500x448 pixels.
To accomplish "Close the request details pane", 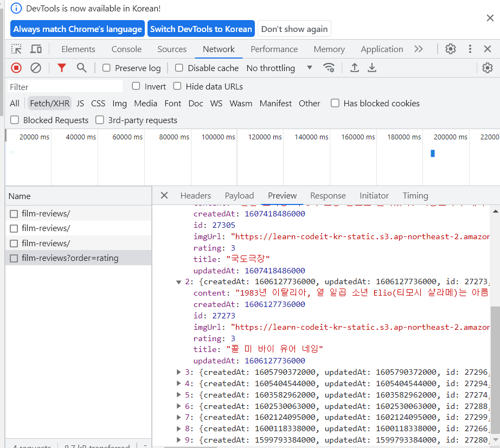I will tap(164, 195).
